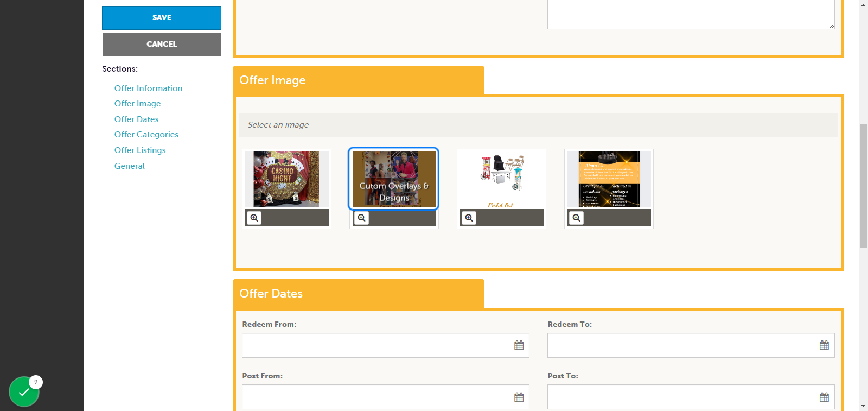Focus the Post From date field
This screenshot has width=868, height=411.
click(x=385, y=397)
